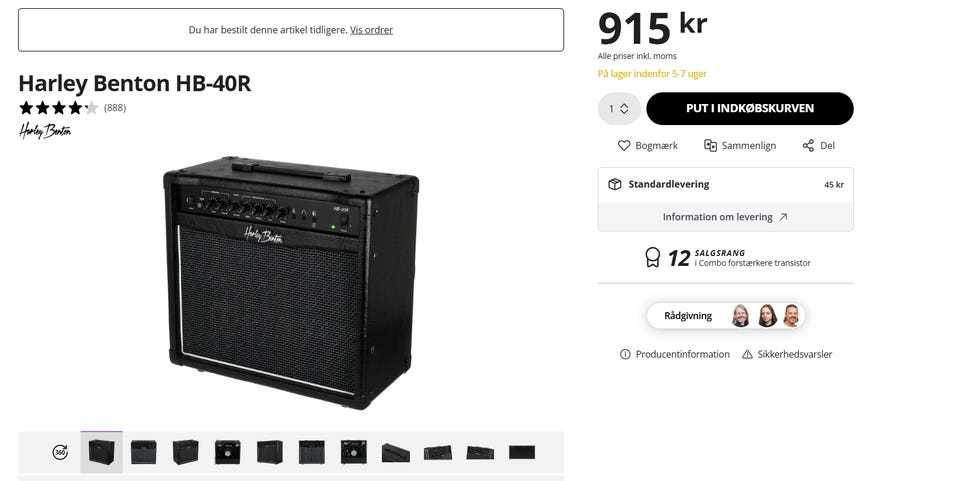Click the Standardlevering package box icon
The height and width of the screenshot is (481, 960).
coord(615,184)
